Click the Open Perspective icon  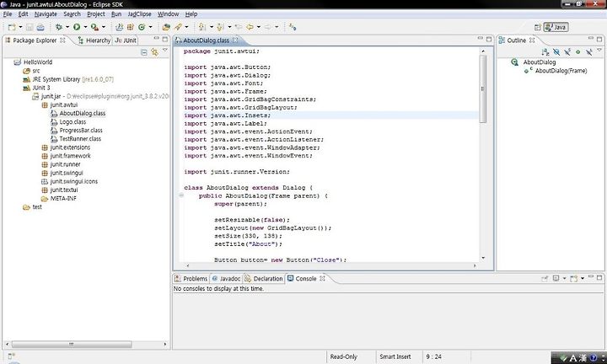(537, 27)
